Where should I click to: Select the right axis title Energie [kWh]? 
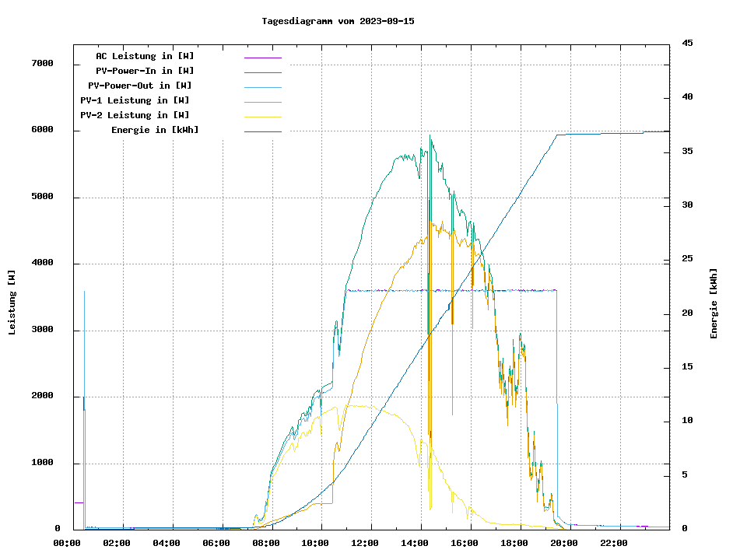coord(714,303)
